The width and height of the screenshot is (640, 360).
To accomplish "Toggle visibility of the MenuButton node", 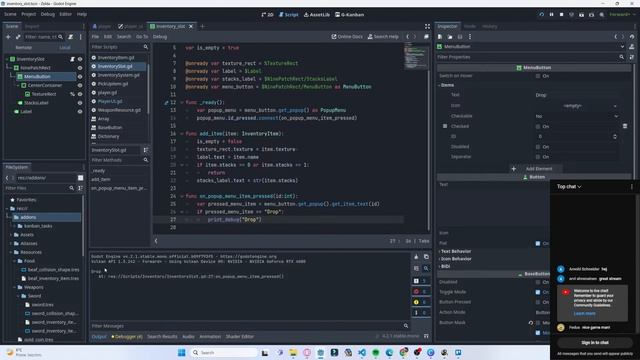I will (80, 77).
